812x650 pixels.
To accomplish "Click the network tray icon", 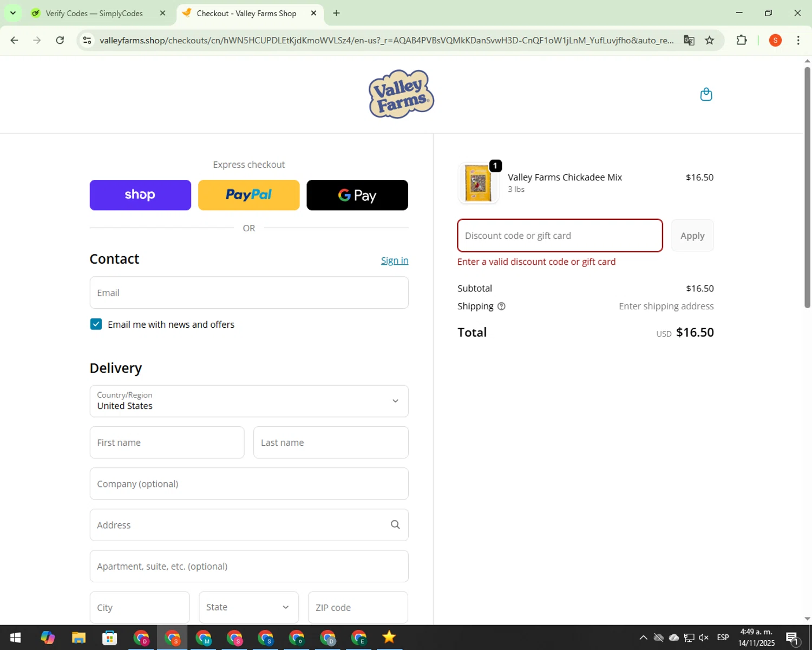I will [x=689, y=638].
